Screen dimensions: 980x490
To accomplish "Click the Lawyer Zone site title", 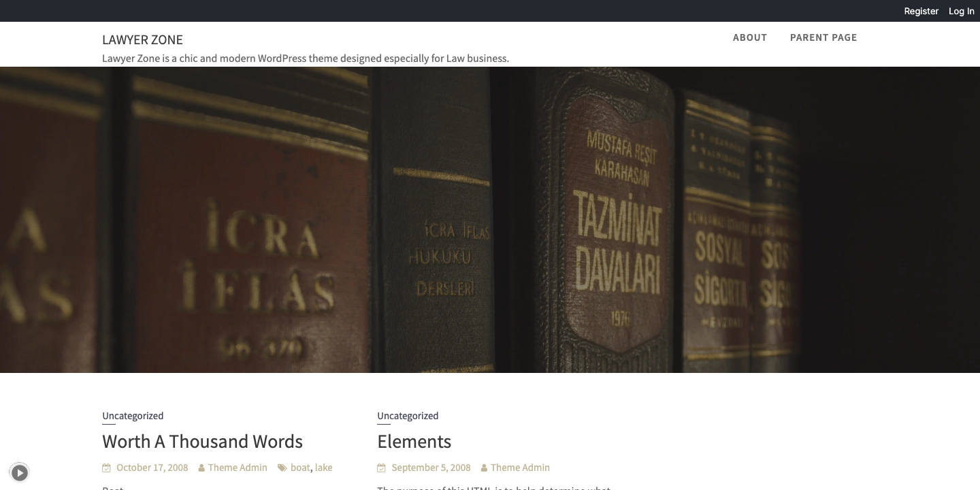I will (x=142, y=39).
